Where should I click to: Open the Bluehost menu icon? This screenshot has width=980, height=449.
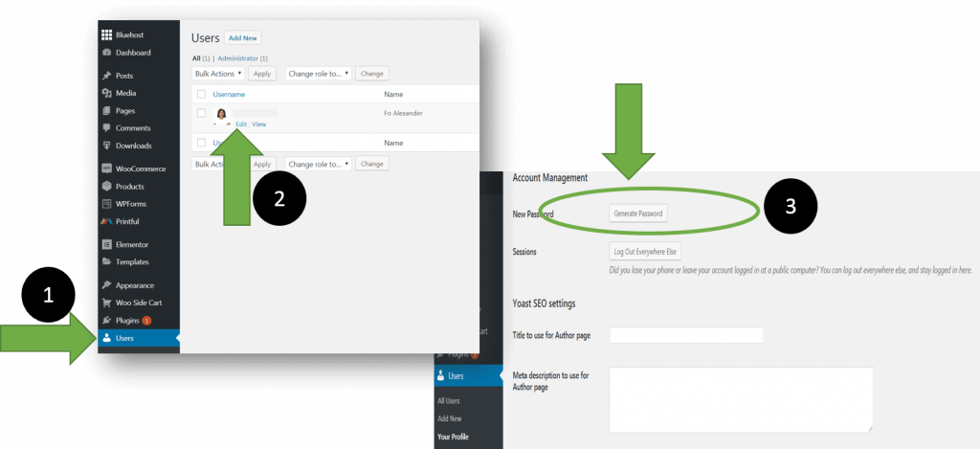pos(106,35)
